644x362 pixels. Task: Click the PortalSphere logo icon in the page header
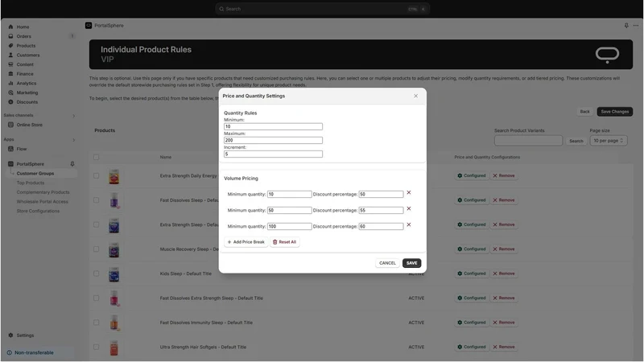point(89,26)
